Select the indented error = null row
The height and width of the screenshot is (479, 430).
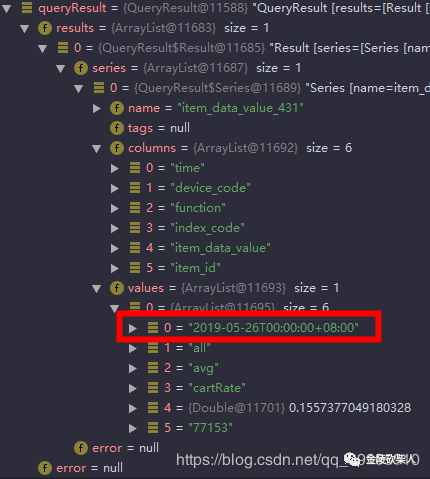116,448
